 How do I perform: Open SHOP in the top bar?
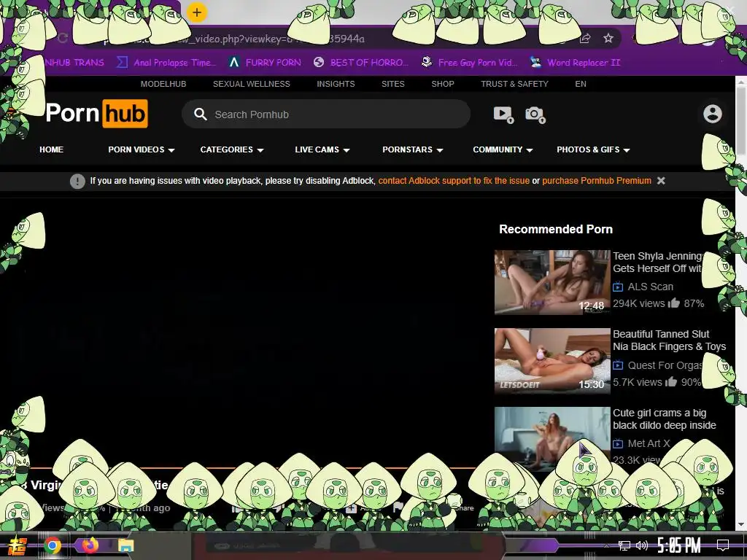point(443,84)
